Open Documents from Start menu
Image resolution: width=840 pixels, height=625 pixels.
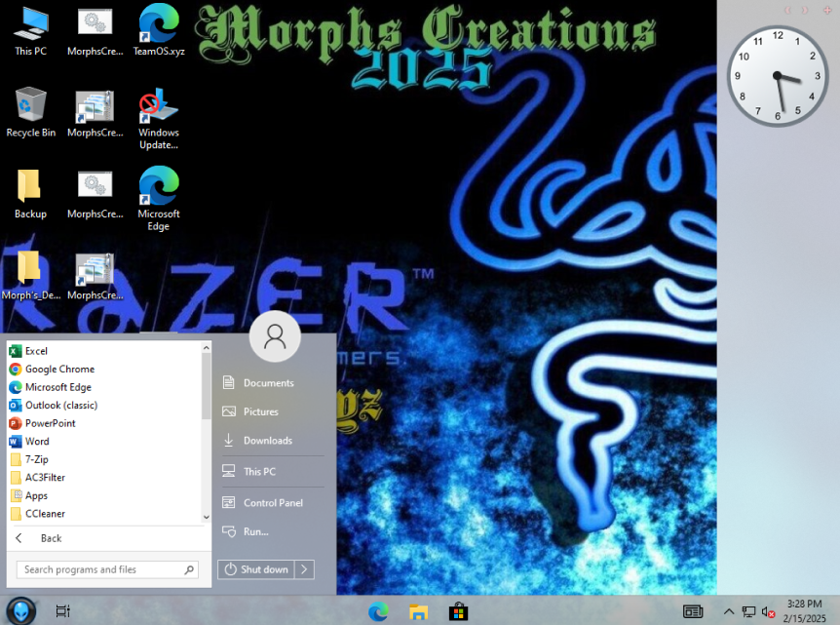click(x=272, y=383)
